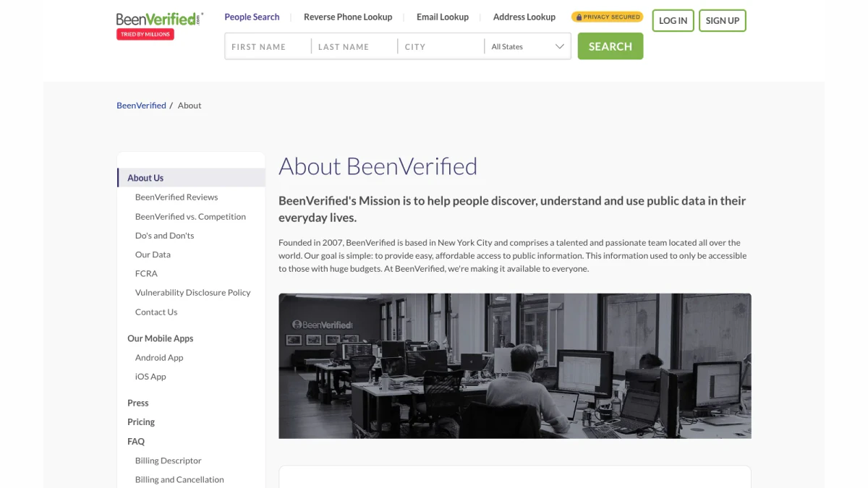Open Contact Us sidebar link

[x=156, y=312]
